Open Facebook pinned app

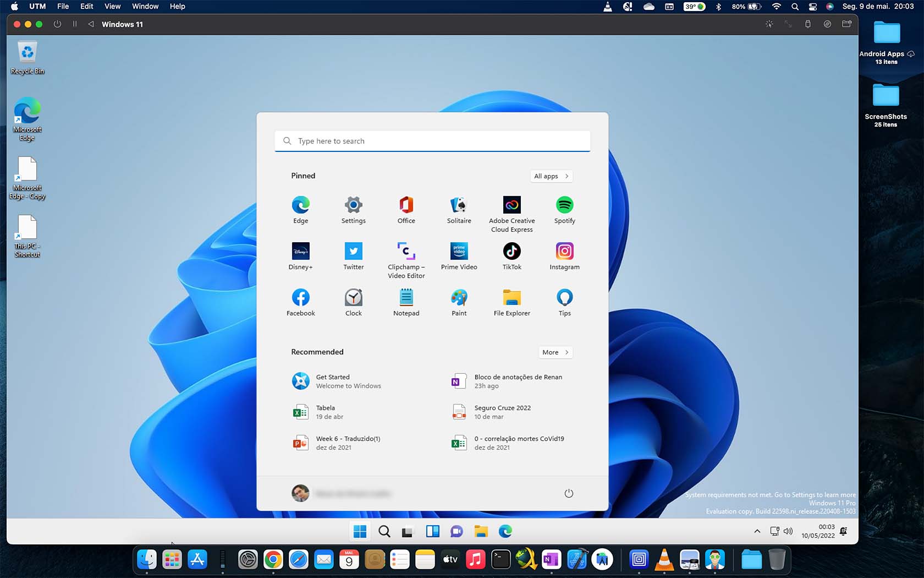pos(300,302)
